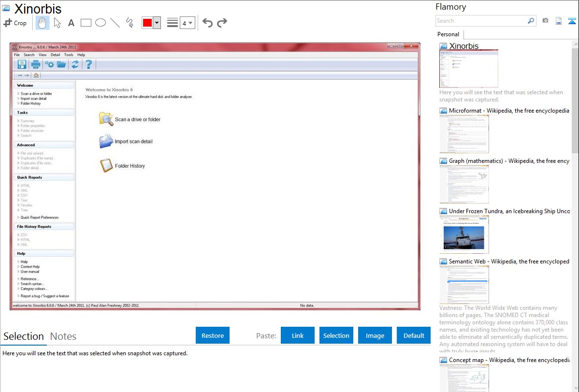Open the Personal tab
Viewport: 579px width, 392px height.
(448, 34)
